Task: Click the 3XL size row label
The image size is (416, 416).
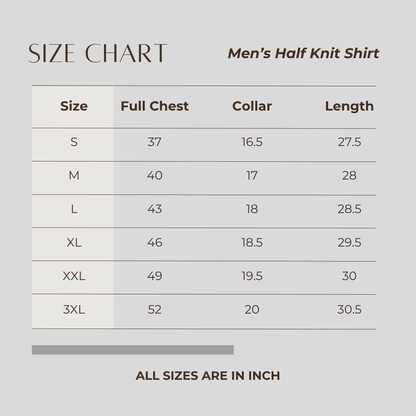Action: pyautogui.click(x=74, y=309)
